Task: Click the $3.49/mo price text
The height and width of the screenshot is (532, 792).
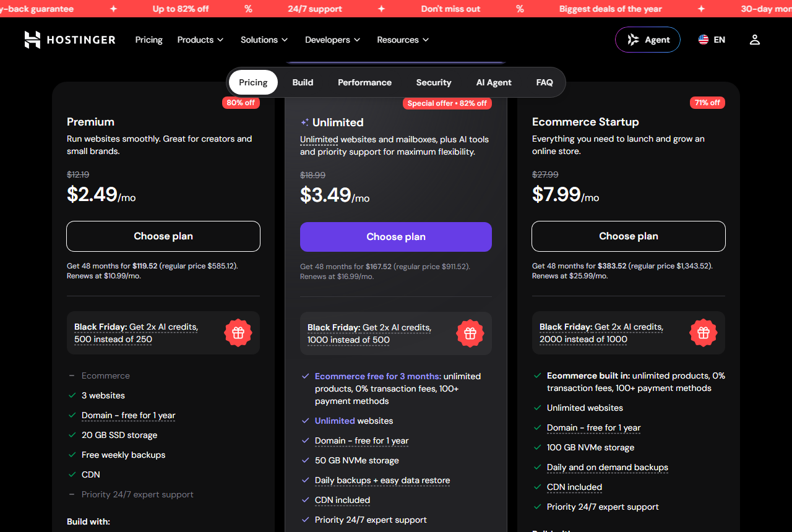Action: pos(335,195)
